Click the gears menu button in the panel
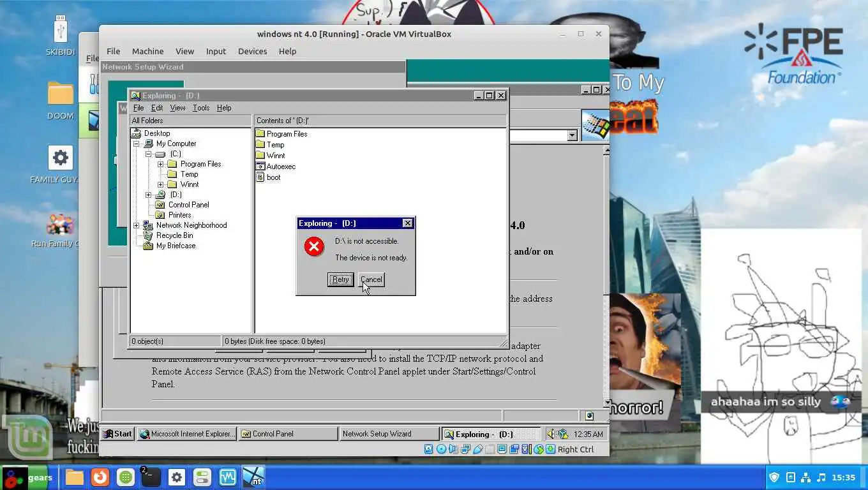 tap(28, 478)
